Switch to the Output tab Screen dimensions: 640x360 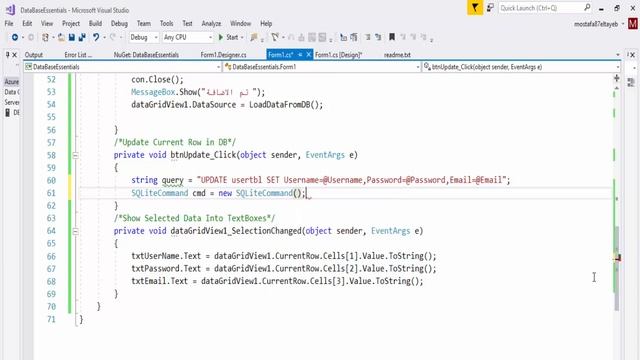pos(33,55)
